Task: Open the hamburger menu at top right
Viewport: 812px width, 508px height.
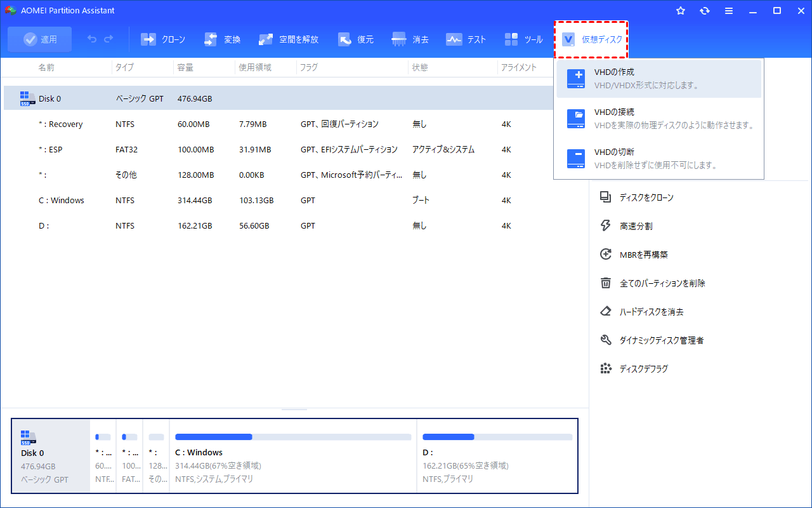Action: tap(728, 10)
